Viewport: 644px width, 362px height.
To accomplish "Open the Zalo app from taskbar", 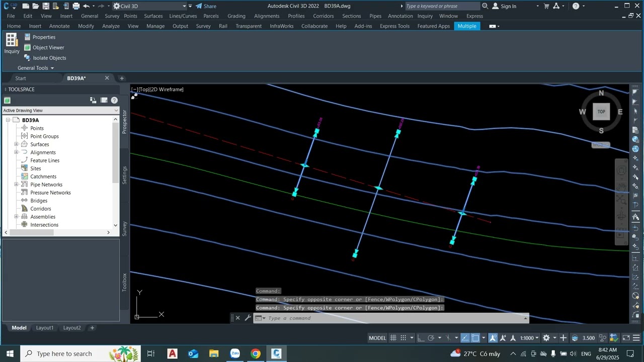I will click(235, 353).
